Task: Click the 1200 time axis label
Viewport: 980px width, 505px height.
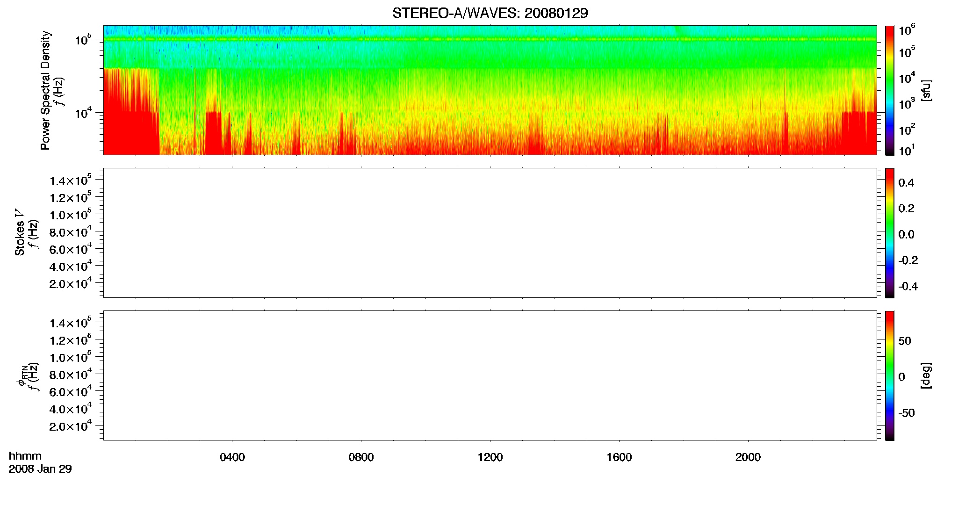Action: pyautogui.click(x=490, y=457)
